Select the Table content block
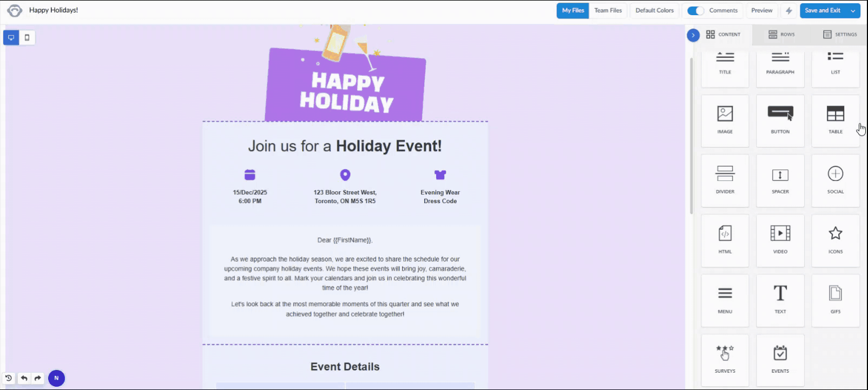The image size is (868, 390). 835,121
